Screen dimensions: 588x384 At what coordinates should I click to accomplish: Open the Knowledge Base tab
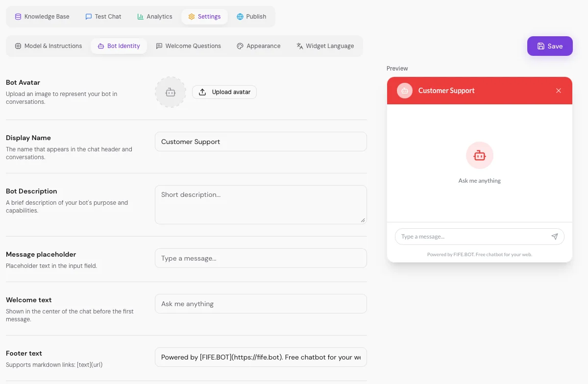[x=42, y=17]
